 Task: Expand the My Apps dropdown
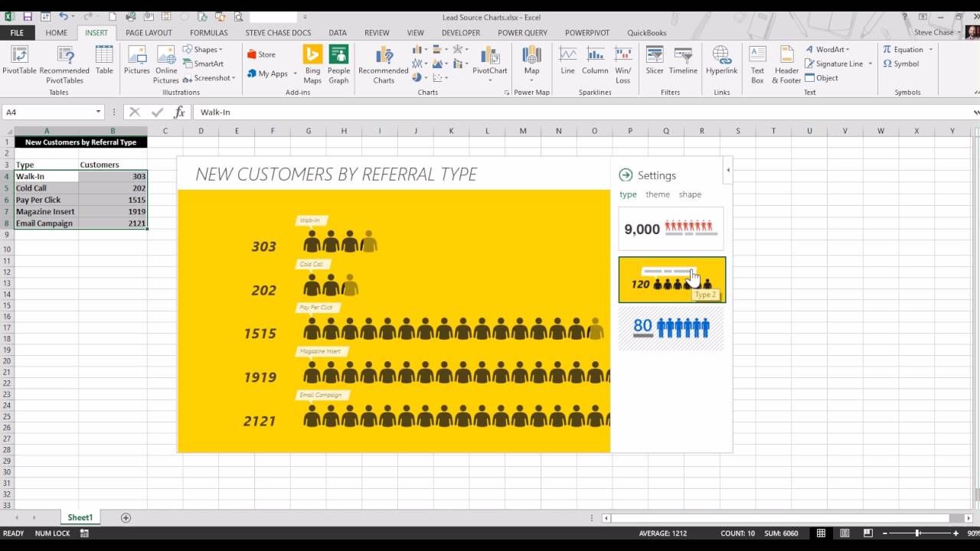[x=295, y=74]
